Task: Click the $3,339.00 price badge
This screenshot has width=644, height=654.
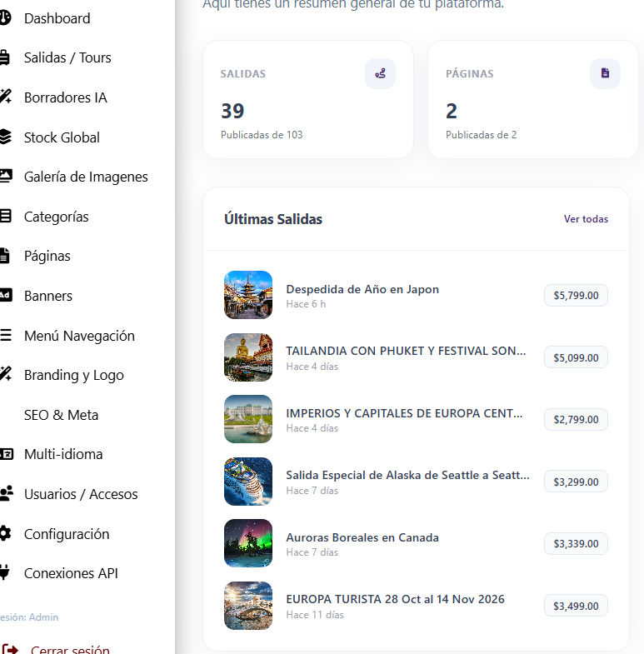Action: (x=576, y=544)
